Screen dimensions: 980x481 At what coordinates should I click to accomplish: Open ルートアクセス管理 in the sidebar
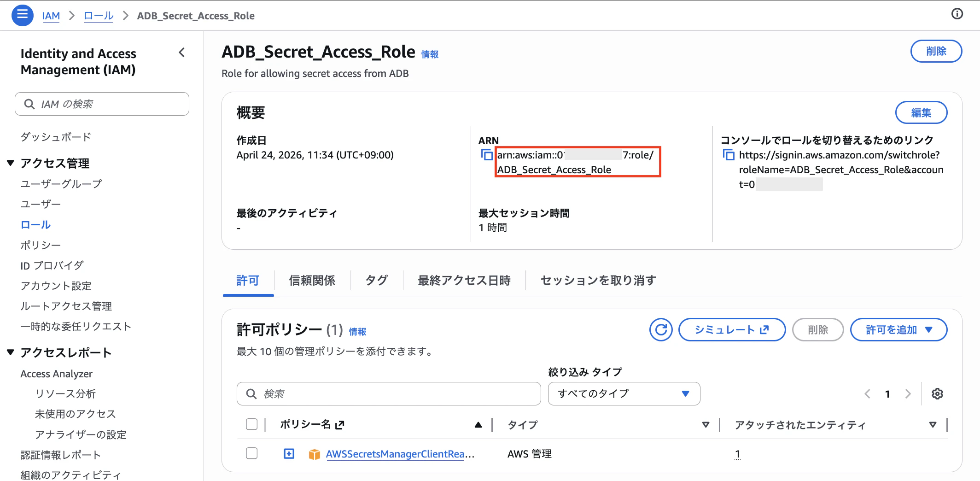[66, 306]
